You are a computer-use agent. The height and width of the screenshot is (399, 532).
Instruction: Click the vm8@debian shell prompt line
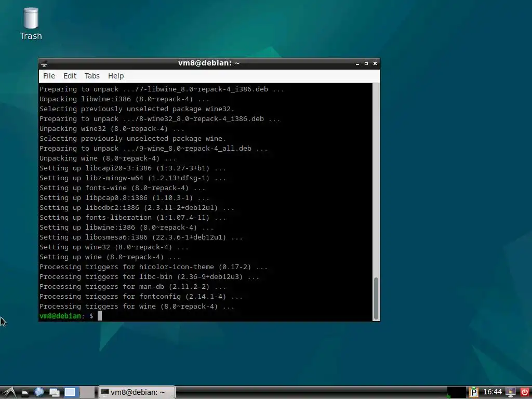pos(71,316)
